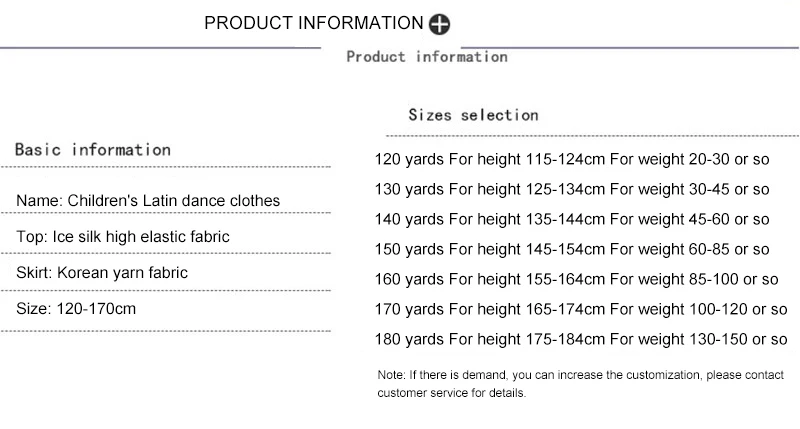Click the 130 yards size row
The width and height of the screenshot is (800, 429).
click(572, 189)
